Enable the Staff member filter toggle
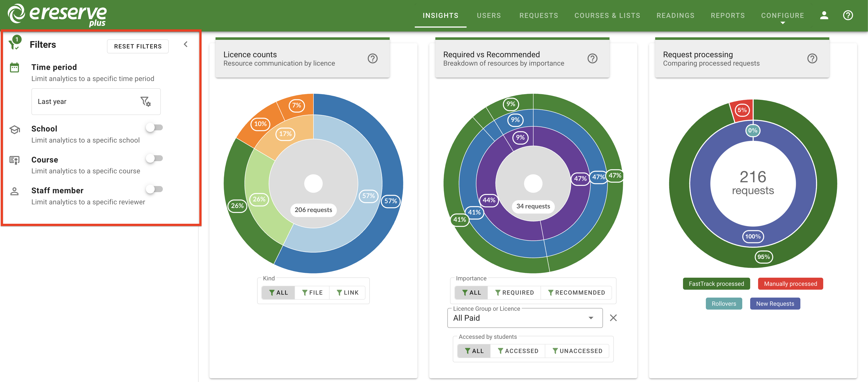This screenshot has height=382, width=868. pos(155,189)
